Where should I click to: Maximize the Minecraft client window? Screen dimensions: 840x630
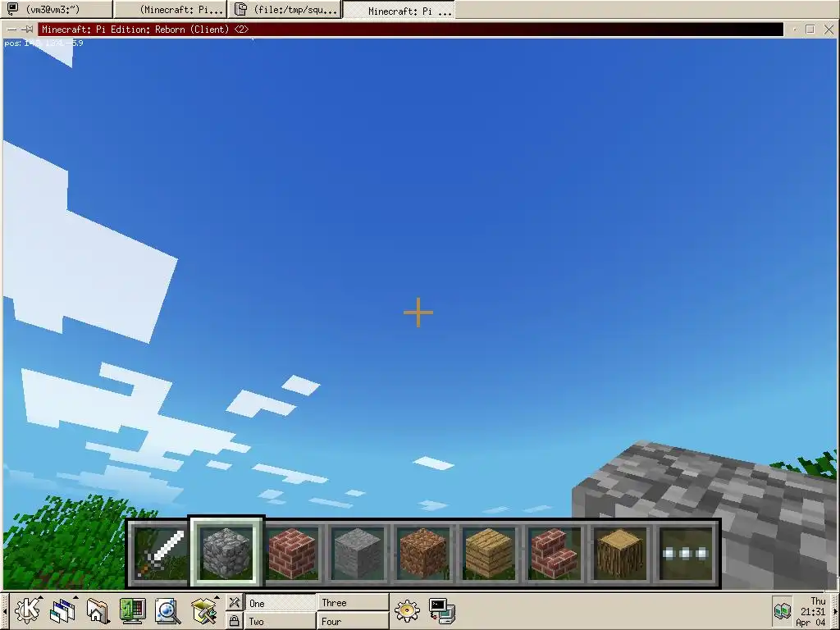810,30
